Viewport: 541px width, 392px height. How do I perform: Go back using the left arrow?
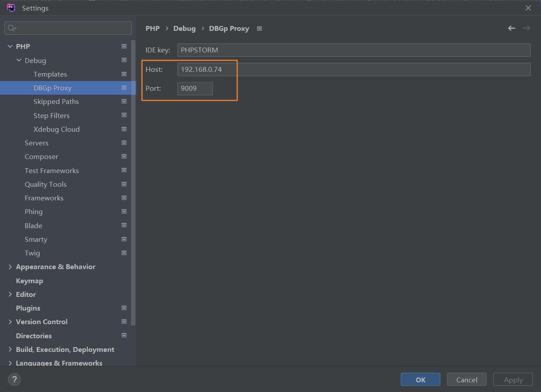click(x=511, y=28)
